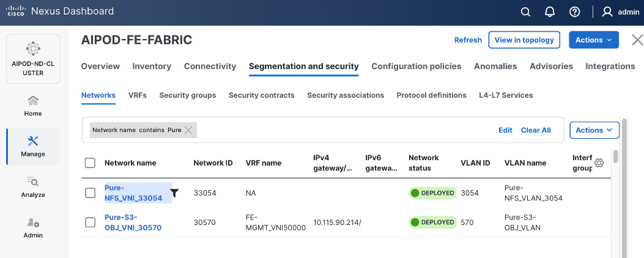Open the Pure-S3-OBJ_VNI_30570 network link
Image resolution: width=644 pixels, height=258 pixels.
(133, 223)
